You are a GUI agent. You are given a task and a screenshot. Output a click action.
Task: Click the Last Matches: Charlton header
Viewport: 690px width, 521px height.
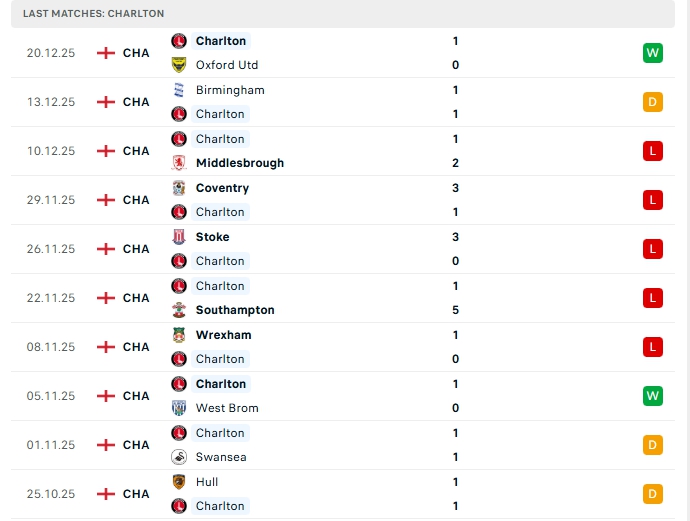(94, 14)
